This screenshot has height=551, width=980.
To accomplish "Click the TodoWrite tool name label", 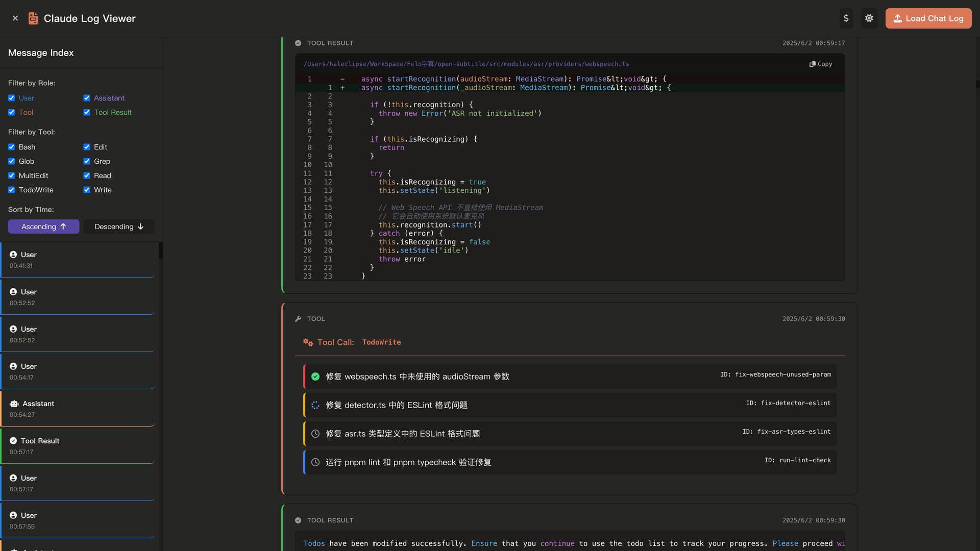I will [x=381, y=342].
